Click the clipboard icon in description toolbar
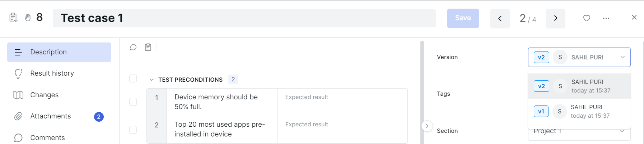 (x=148, y=47)
